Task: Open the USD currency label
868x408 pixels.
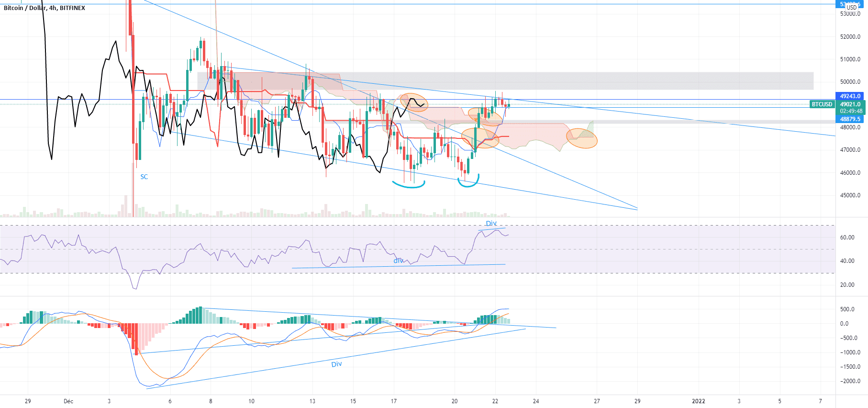Action: point(852,7)
